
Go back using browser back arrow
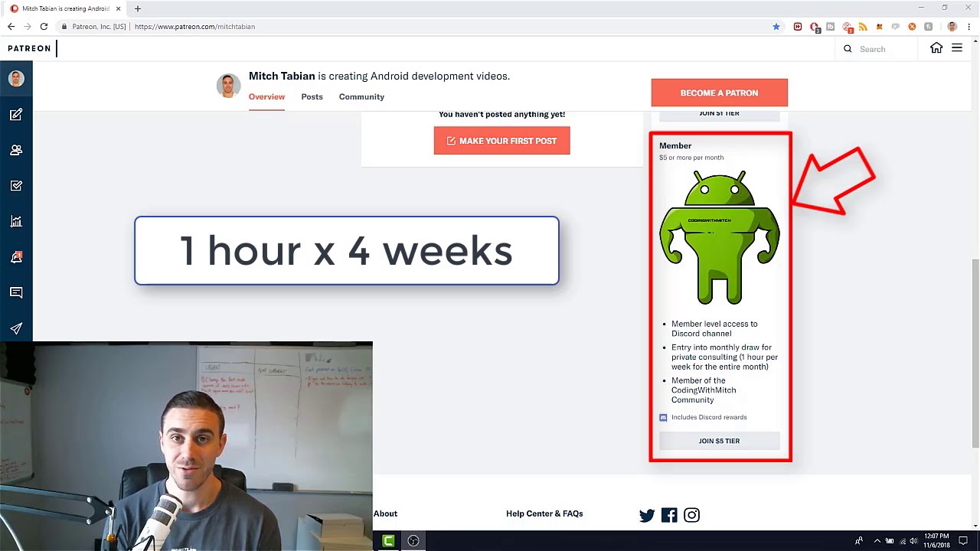coord(11,27)
